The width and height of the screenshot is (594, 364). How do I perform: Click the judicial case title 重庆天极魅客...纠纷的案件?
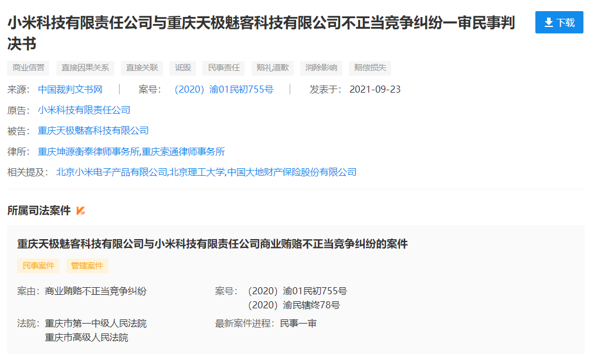(212, 244)
